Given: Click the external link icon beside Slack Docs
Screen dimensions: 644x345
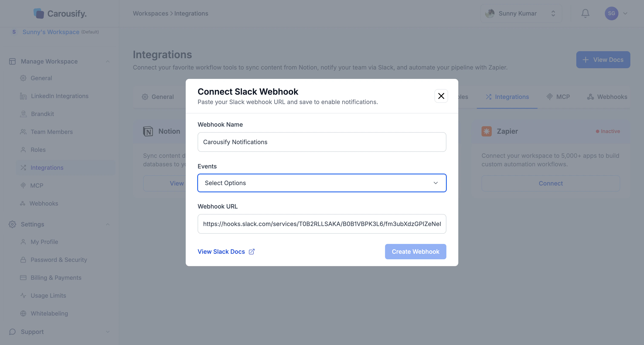Looking at the screenshot, I should point(252,252).
